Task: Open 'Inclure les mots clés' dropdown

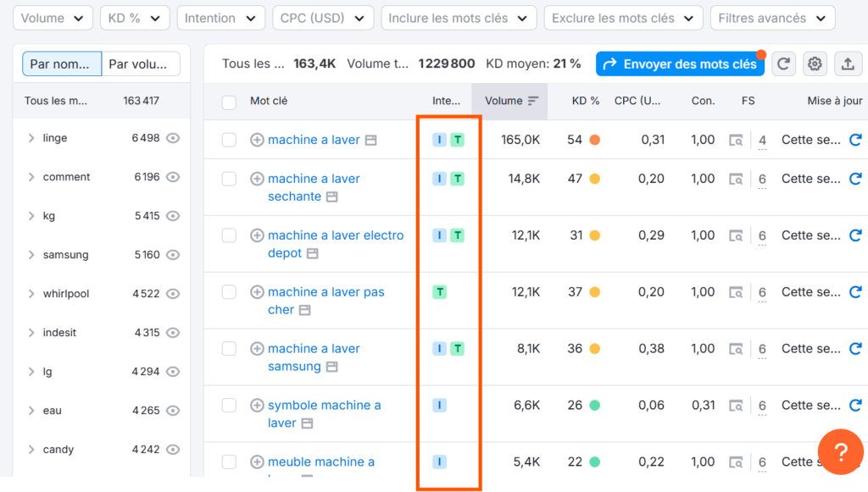Action: [459, 19]
